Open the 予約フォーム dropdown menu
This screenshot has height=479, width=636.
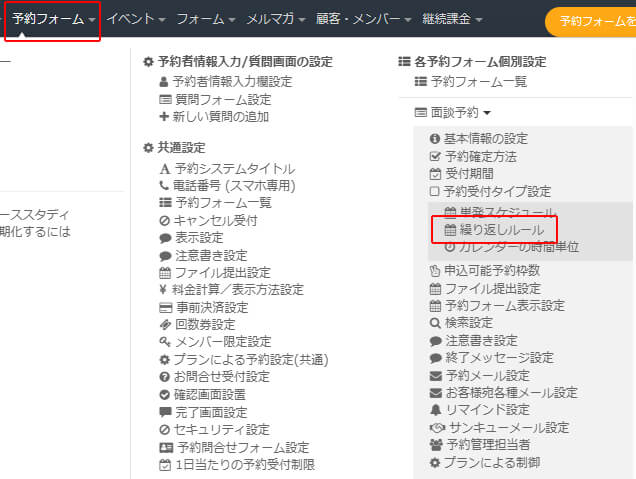coord(54,19)
